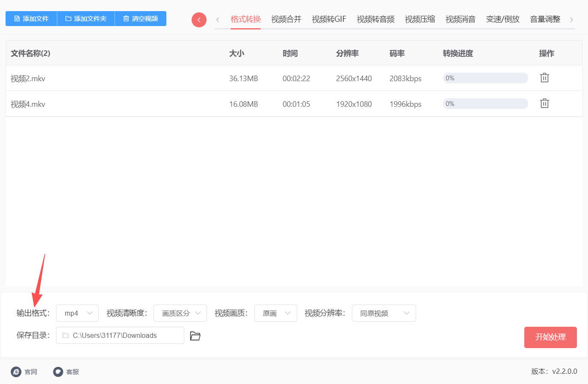Click the 1996kbps bitrate value
588x384 pixels.
(405, 104)
